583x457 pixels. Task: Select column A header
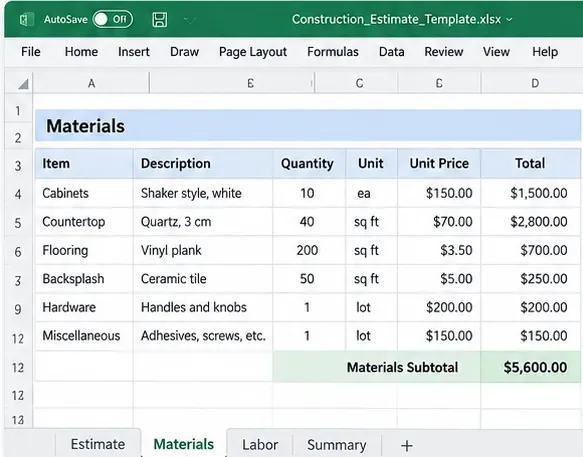pyautogui.click(x=91, y=83)
